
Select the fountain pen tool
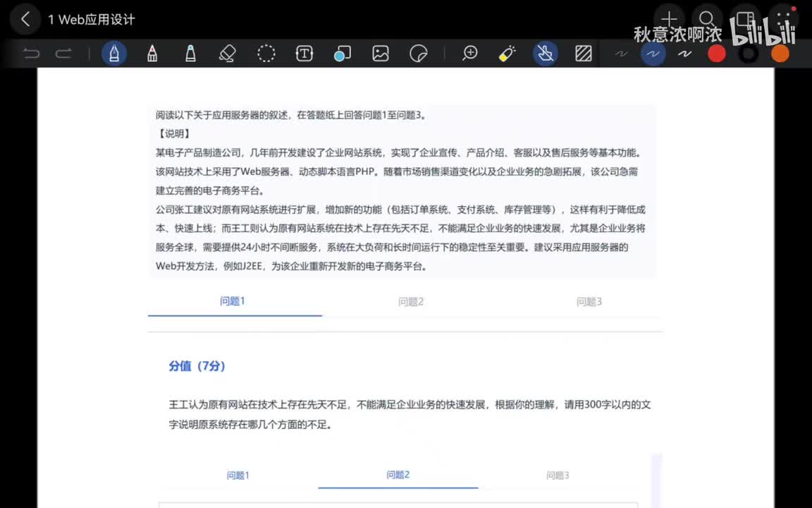click(114, 53)
